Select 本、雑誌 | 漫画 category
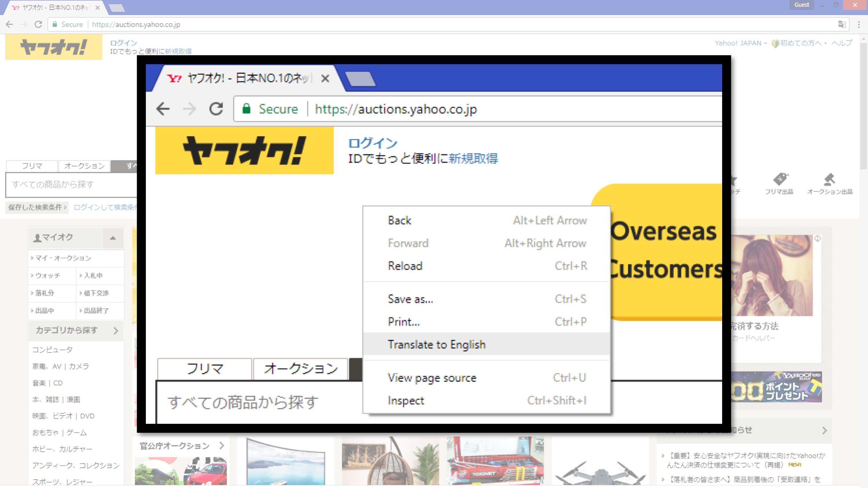This screenshot has width=868, height=488. click(56, 399)
